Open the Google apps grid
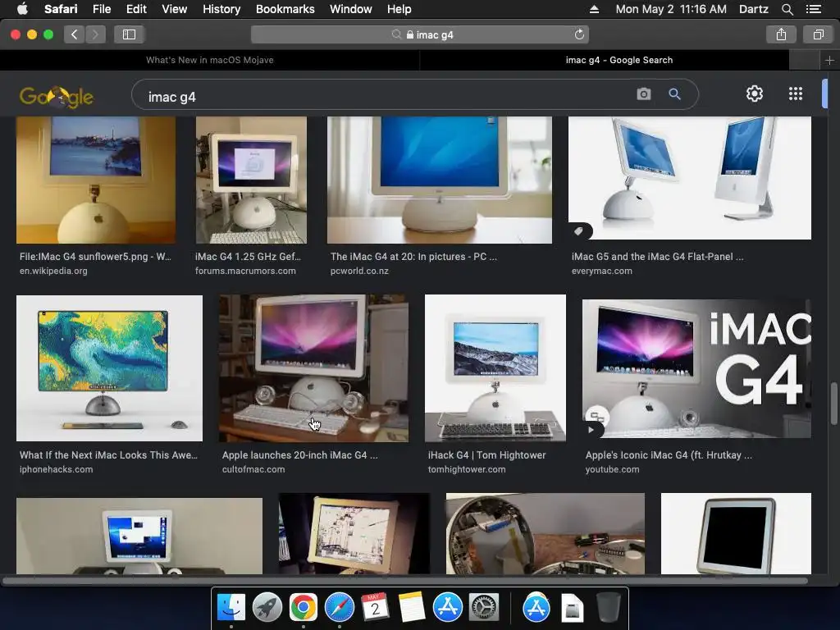Screen dimensions: 840x630 click(x=796, y=94)
